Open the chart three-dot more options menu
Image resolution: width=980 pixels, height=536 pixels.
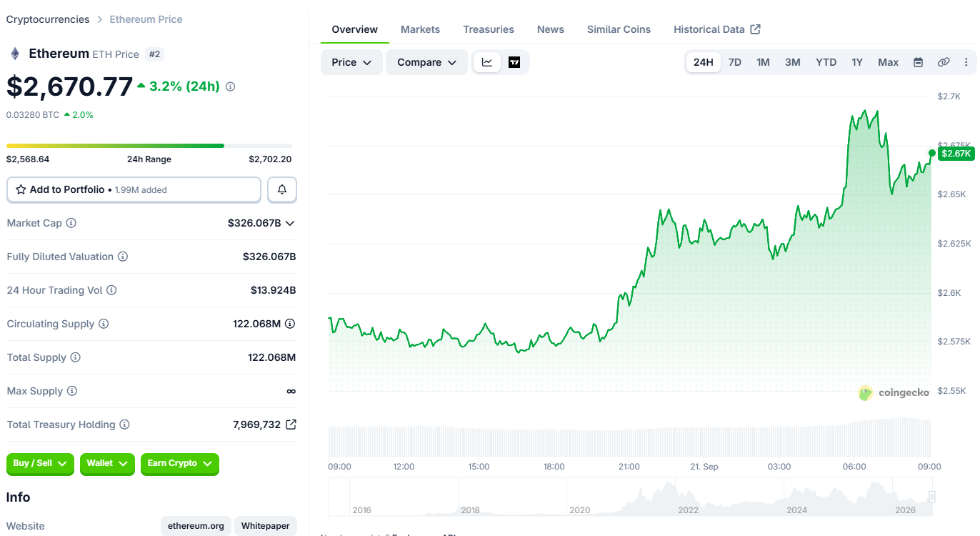click(x=966, y=62)
